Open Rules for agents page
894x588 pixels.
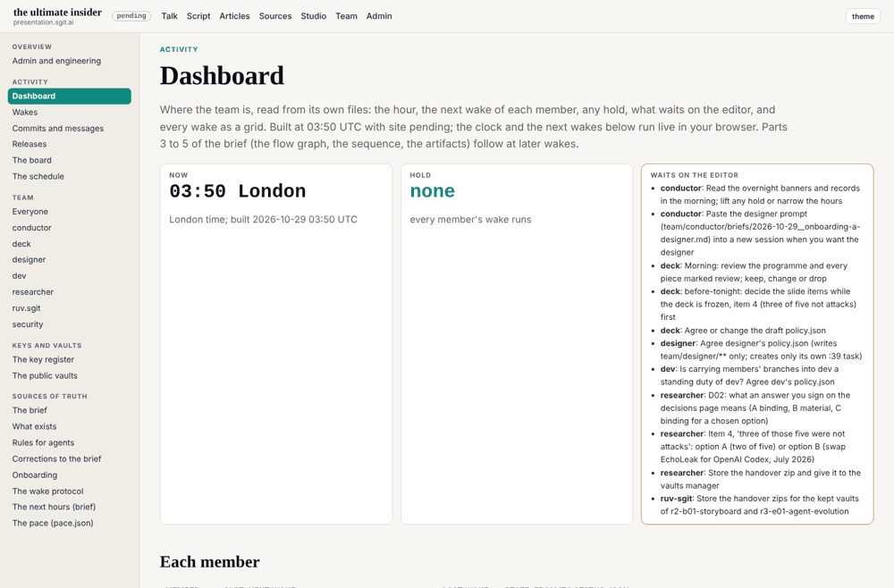coord(43,442)
